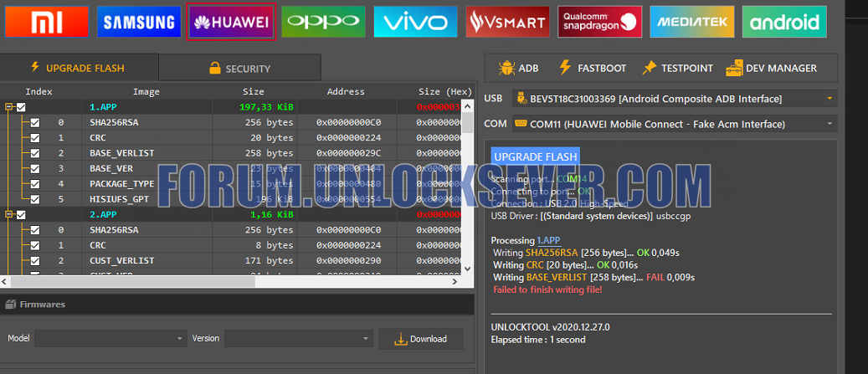This screenshot has width=868, height=374.
Task: Select the 1.APP group row name
Action: point(103,107)
